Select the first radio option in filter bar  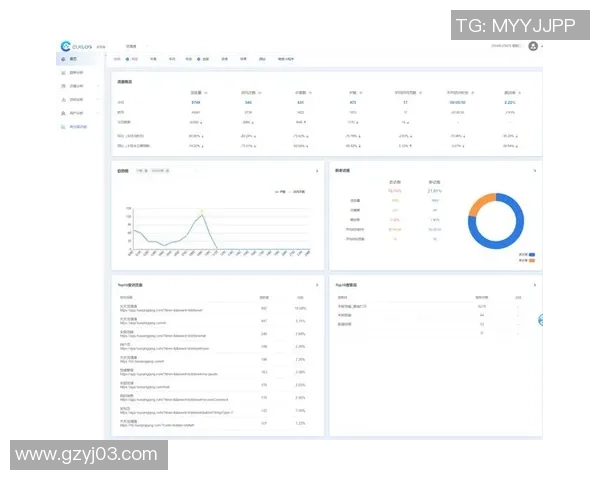[x=129, y=60]
